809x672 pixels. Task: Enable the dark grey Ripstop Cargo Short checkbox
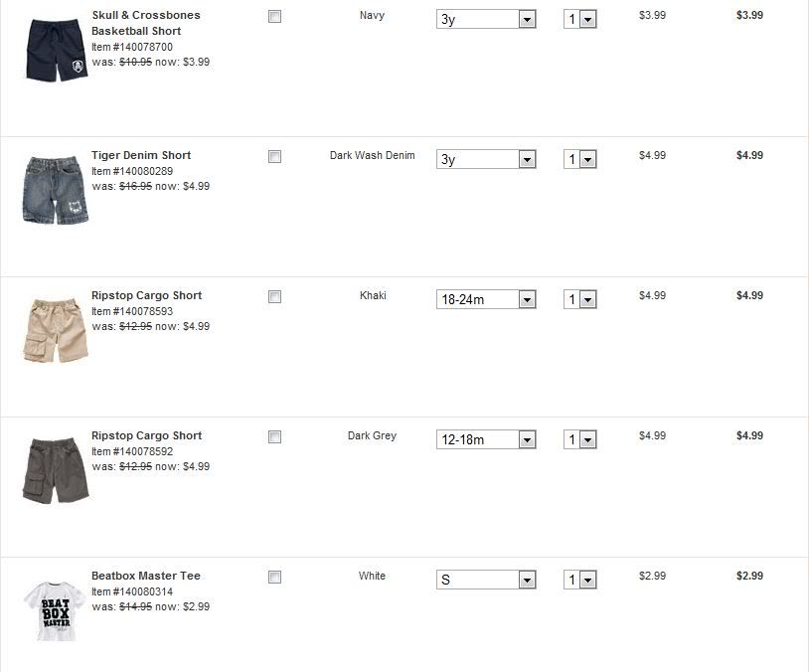click(275, 437)
